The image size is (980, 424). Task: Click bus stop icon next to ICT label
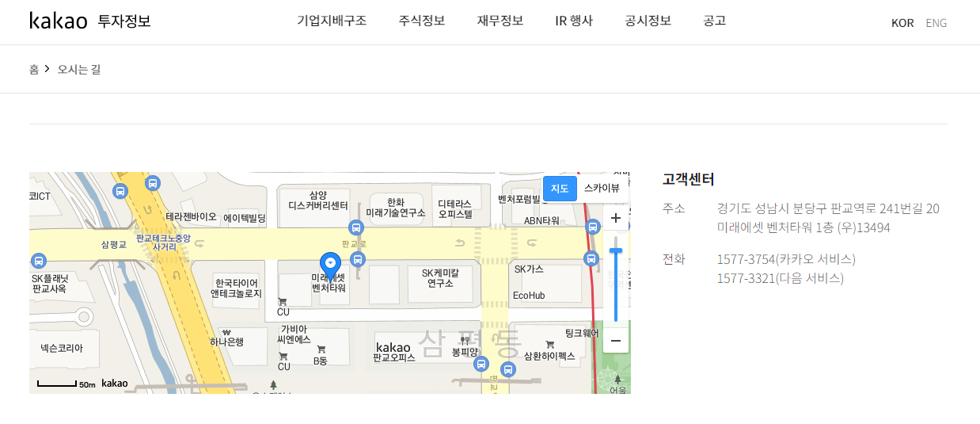[120, 191]
